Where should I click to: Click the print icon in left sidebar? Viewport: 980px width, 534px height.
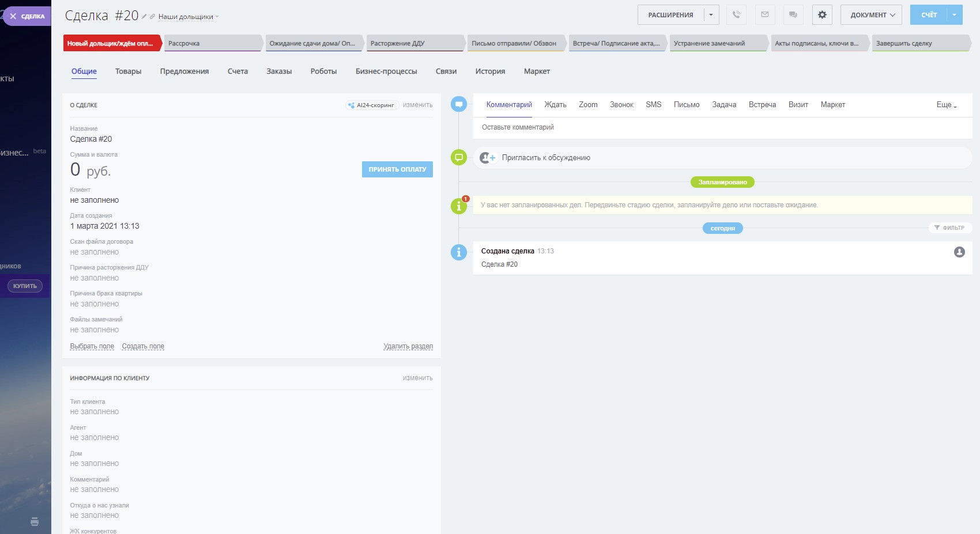35,521
